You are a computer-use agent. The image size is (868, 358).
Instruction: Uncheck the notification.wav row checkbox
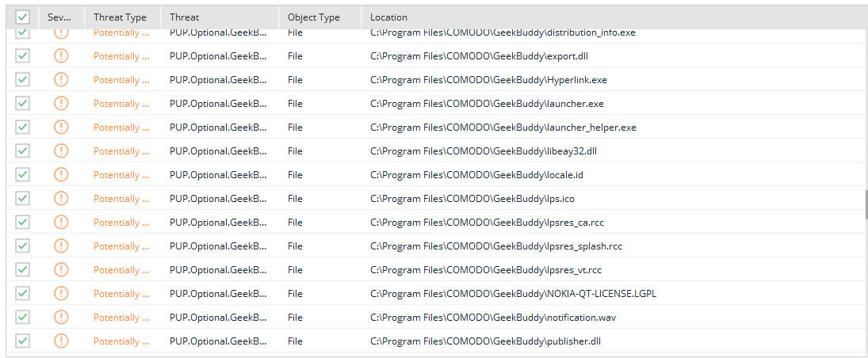(23, 318)
